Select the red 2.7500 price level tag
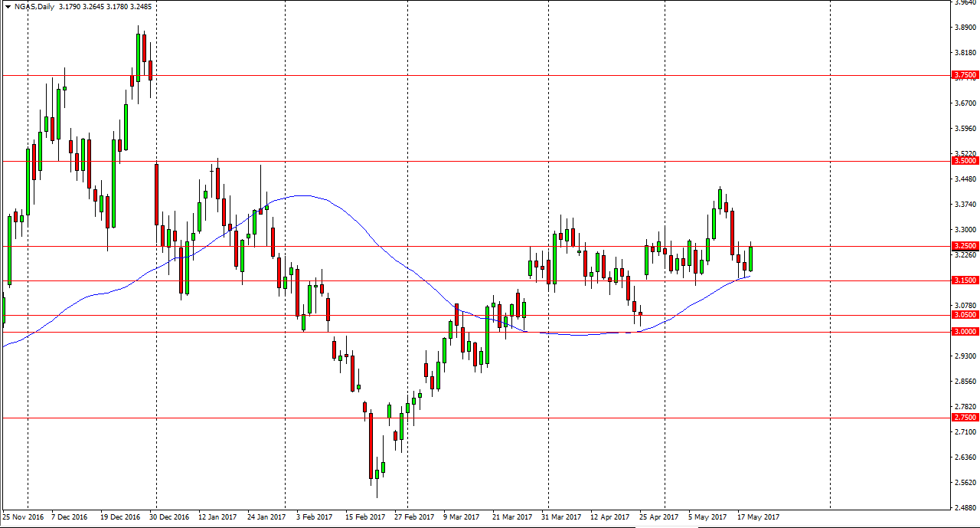The height and width of the screenshot is (528, 980). [x=965, y=418]
